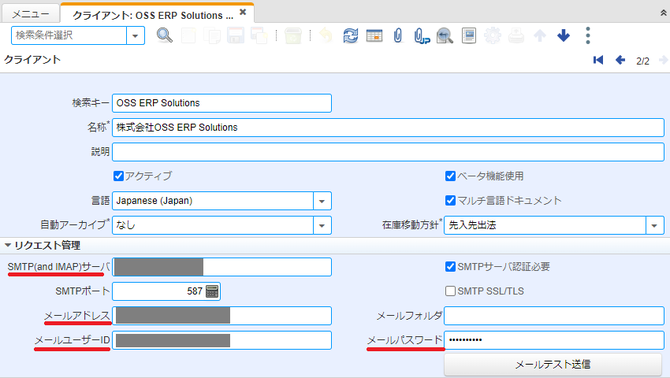The image size is (670, 378).
Task: Open the 在庫移動方針 dropdown arrow
Action: pos(655,225)
